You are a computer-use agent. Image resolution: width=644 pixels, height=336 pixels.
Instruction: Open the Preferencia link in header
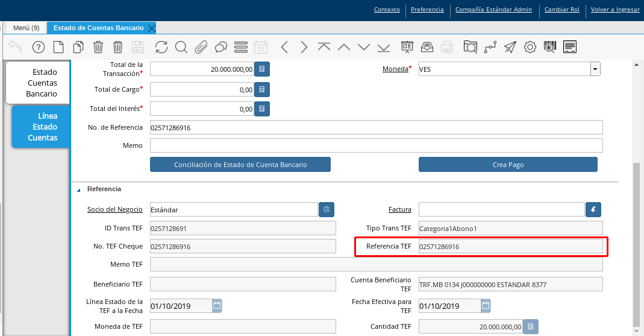tap(427, 10)
